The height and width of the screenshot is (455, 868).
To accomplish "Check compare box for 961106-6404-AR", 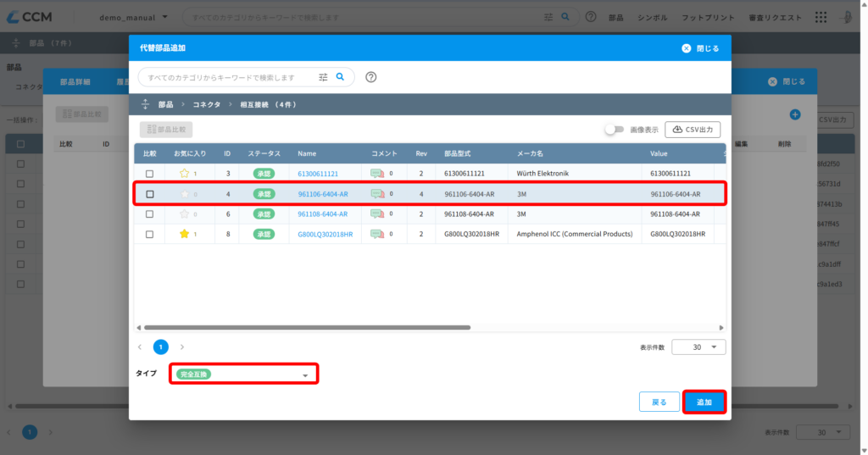I will pos(149,194).
